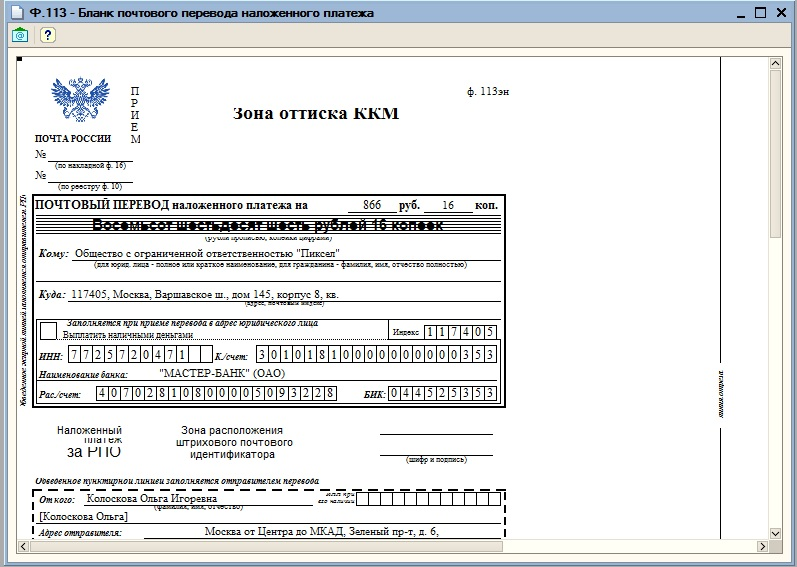
Task: Click the recipient name 'Общество с ограниченной ответственностью "Пиксел"'
Action: coord(207,254)
